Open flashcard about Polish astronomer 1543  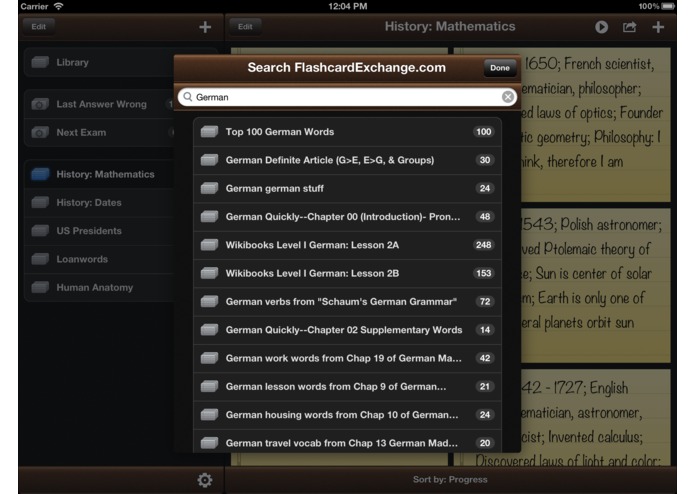(595, 286)
